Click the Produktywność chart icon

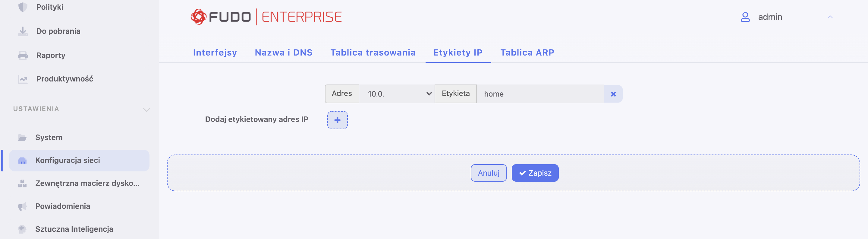click(x=23, y=79)
